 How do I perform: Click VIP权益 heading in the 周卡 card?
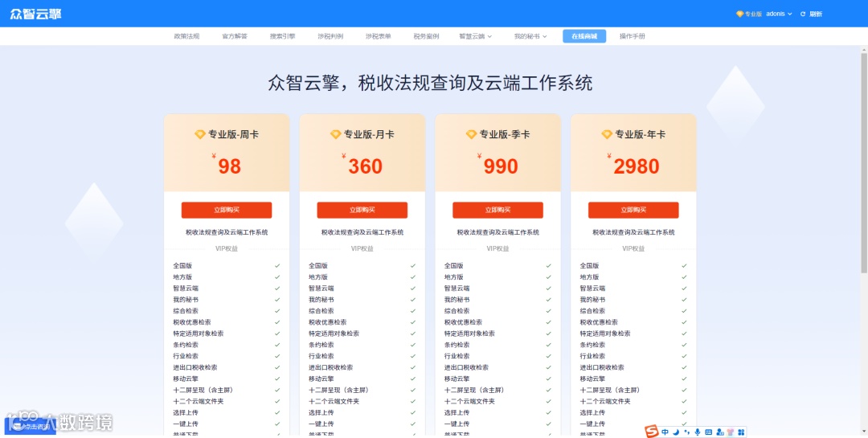pyautogui.click(x=227, y=248)
